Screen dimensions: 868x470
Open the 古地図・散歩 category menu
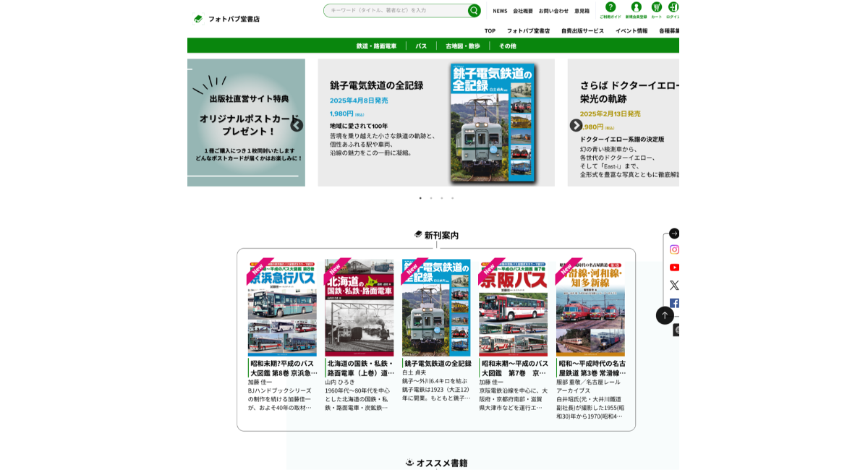click(x=462, y=46)
